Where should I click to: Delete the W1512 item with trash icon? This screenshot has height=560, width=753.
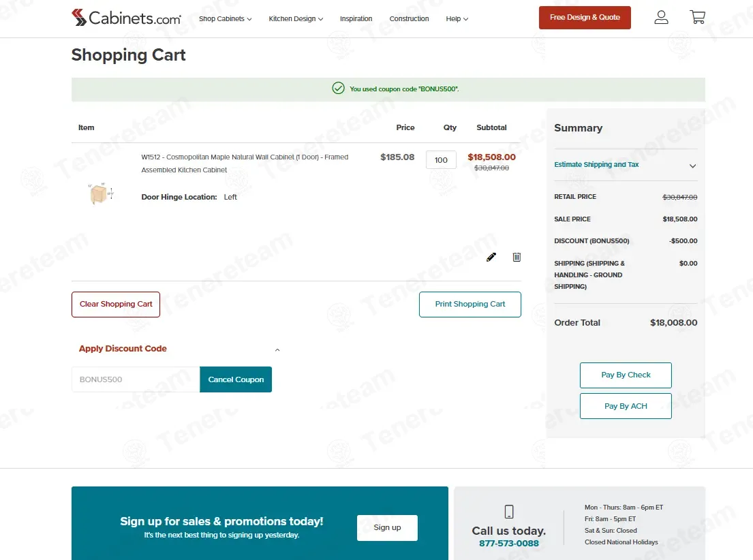click(517, 257)
